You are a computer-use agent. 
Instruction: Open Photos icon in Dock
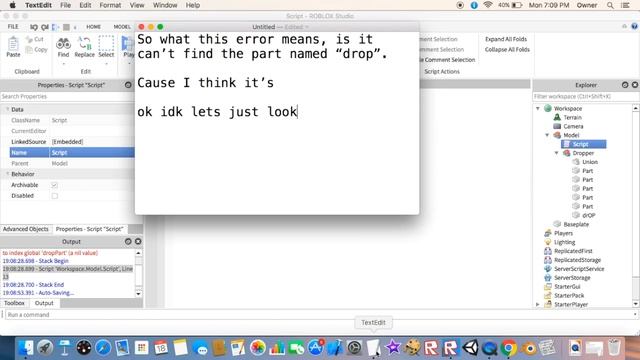click(x=258, y=348)
